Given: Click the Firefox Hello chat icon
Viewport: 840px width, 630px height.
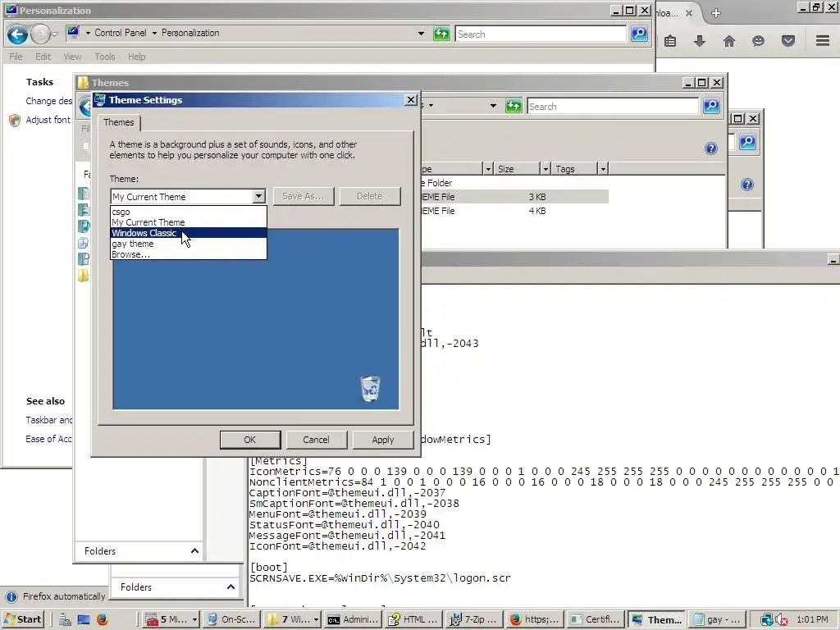Looking at the screenshot, I should pyautogui.click(x=758, y=41).
